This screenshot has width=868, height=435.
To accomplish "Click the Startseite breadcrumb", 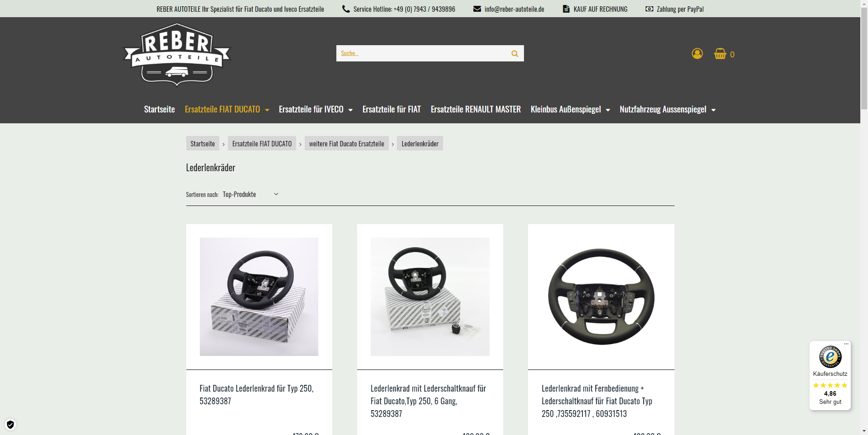I will pos(203,144).
